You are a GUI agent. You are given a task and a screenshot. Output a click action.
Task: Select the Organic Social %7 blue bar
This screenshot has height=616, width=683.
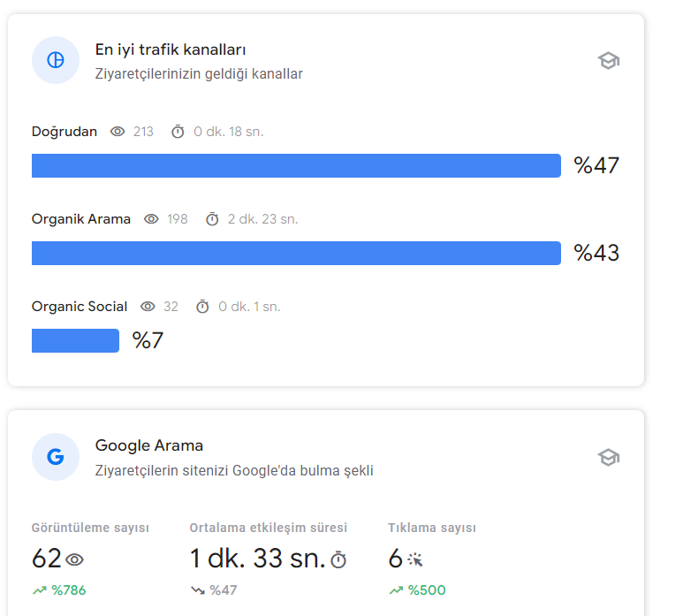75,340
